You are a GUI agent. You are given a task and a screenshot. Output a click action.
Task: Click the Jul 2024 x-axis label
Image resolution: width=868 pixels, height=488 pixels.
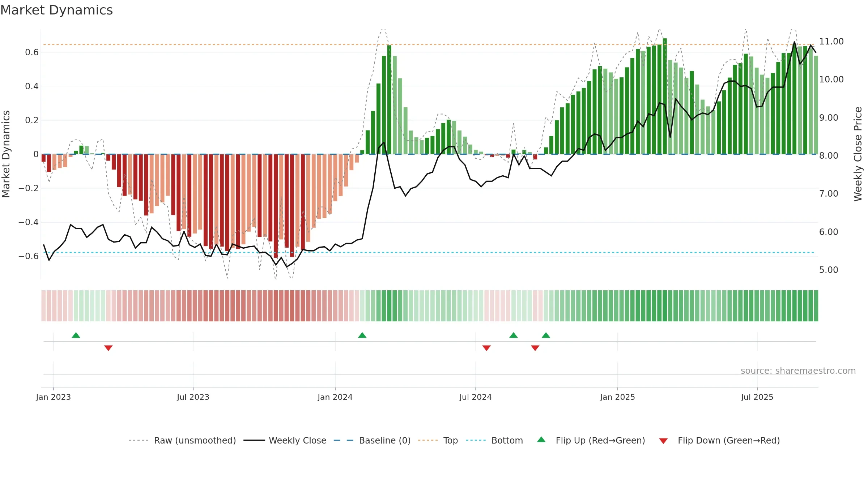pos(476,397)
